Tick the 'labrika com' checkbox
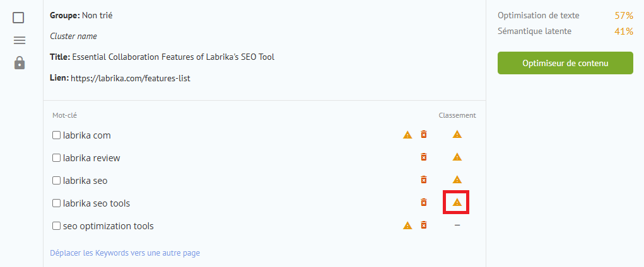This screenshot has width=644, height=267. click(56, 135)
